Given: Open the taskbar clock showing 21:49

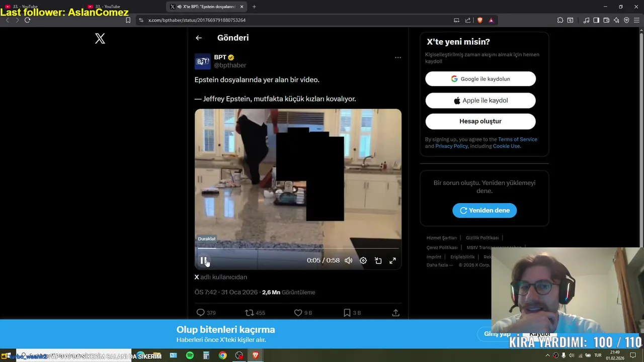Looking at the screenshot, I should (x=615, y=355).
